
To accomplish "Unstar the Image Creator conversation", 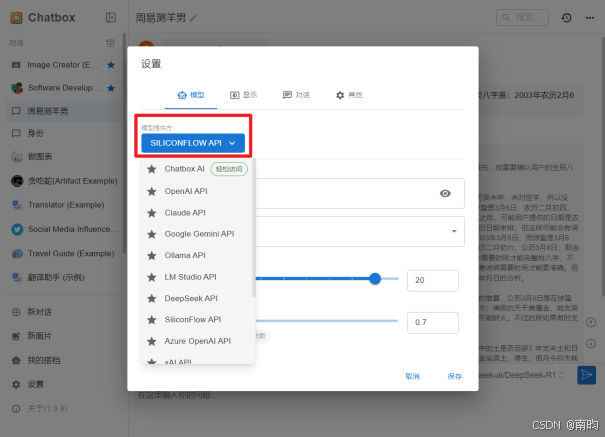I will 111,65.
